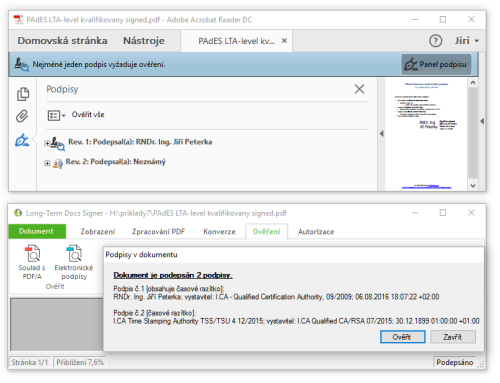Open the Nástroje tab

pos(144,41)
